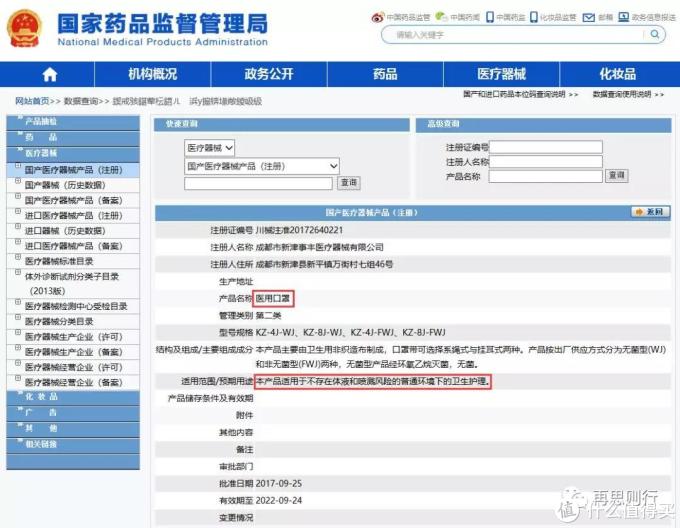Click the magnifier search icon
The image size is (680, 528).
click(x=654, y=34)
